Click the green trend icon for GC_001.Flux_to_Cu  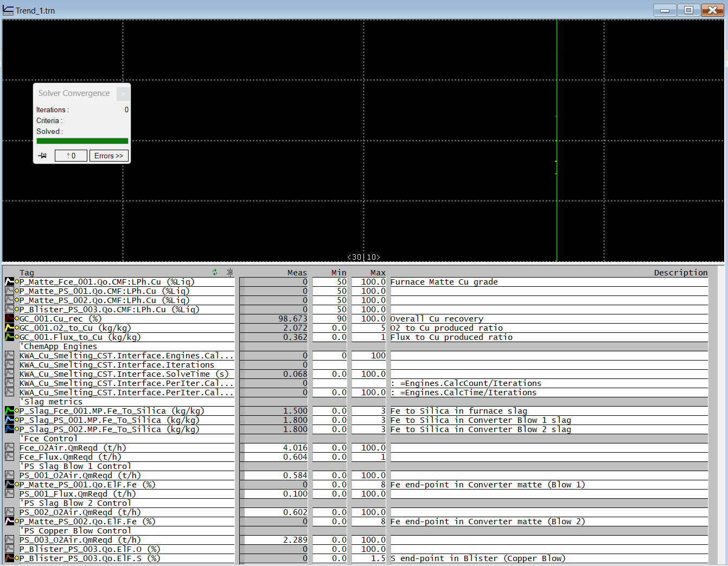coord(9,337)
